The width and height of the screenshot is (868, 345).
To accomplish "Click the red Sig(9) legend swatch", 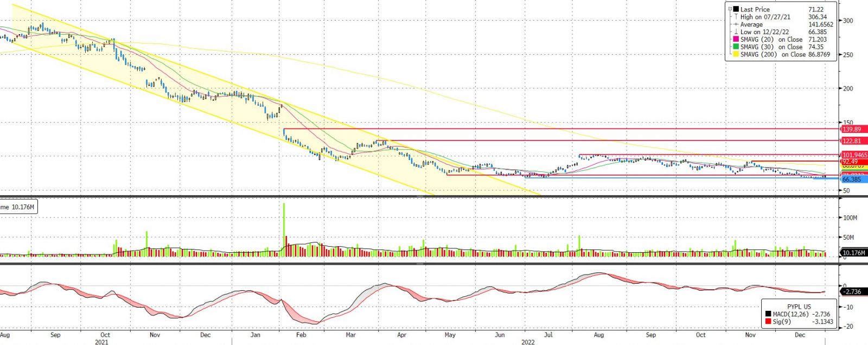I will point(768,322).
